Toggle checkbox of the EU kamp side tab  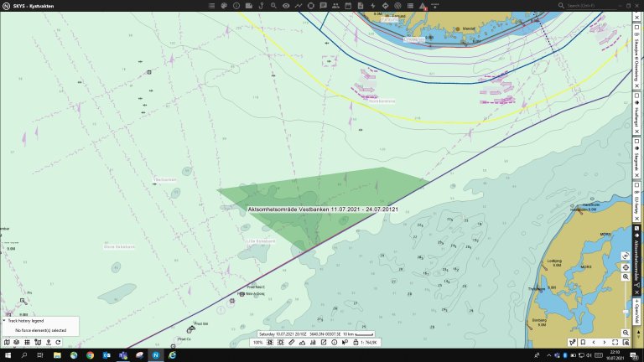637,184
